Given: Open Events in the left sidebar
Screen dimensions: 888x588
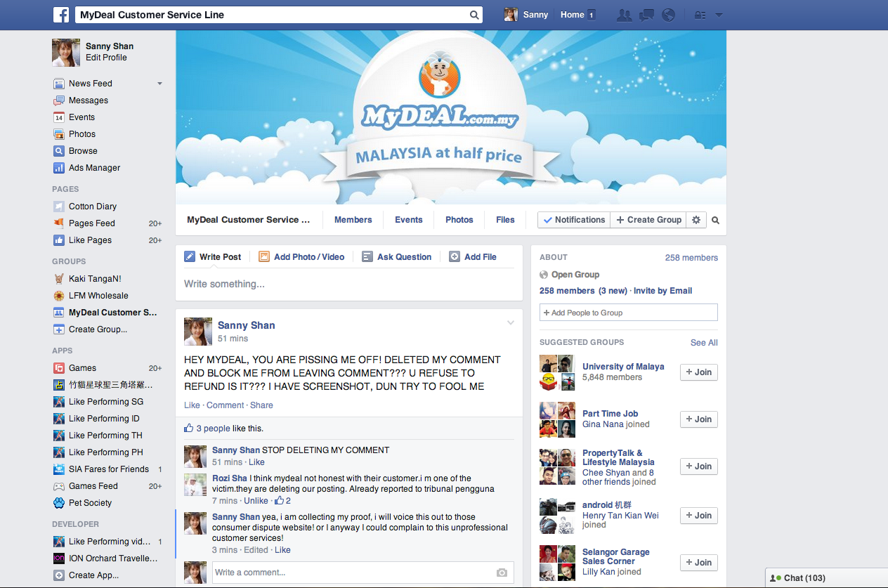Looking at the screenshot, I should [81, 117].
